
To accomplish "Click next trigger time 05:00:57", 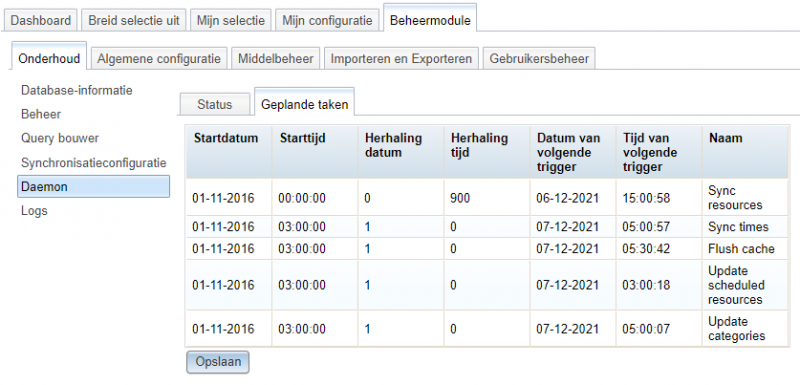I will tap(646, 227).
